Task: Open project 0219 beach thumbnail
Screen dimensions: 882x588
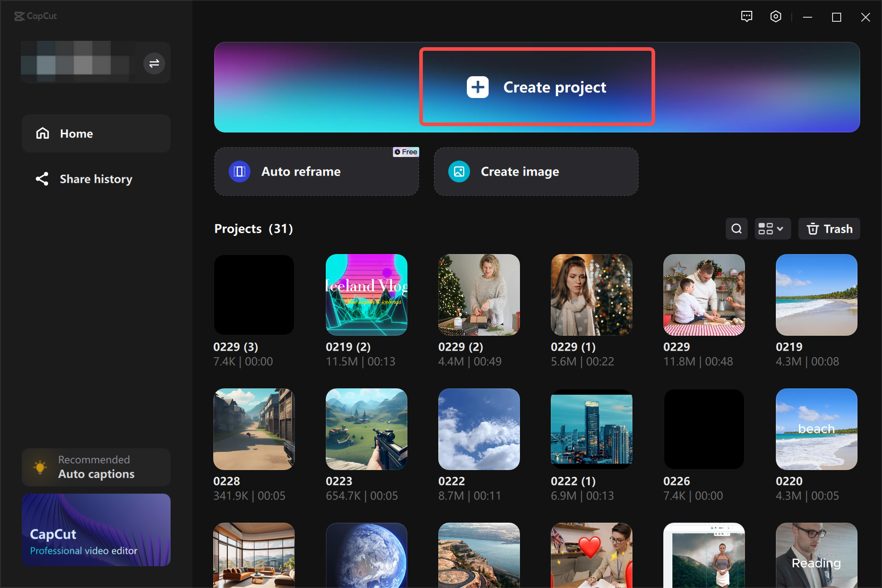Action: pos(817,295)
